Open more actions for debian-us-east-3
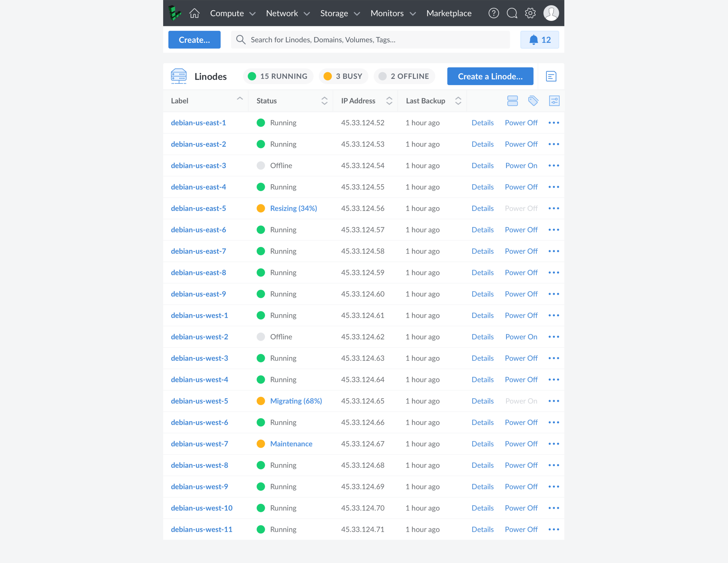Screen dimensions: 728x563 click(553, 166)
